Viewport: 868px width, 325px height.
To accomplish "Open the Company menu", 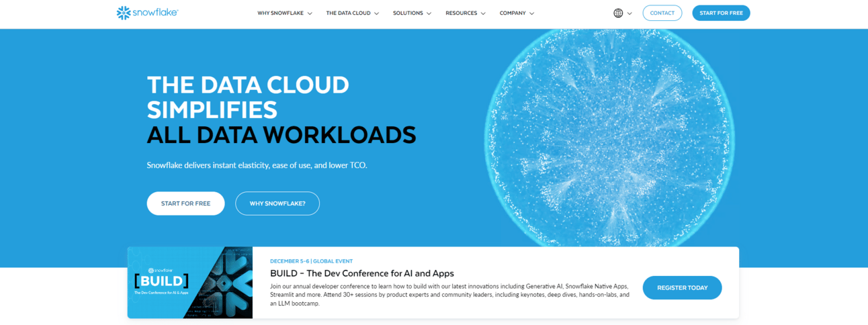I will pyautogui.click(x=513, y=13).
